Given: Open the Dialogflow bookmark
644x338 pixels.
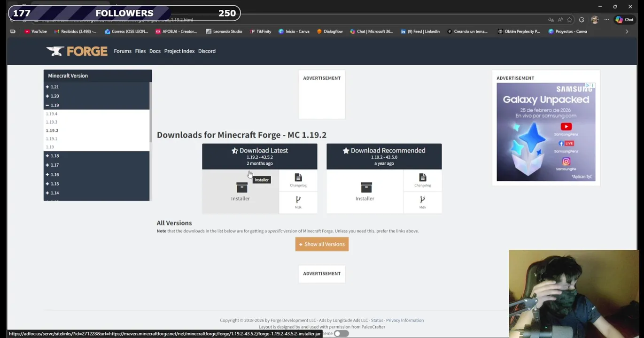Looking at the screenshot, I should pos(330,31).
